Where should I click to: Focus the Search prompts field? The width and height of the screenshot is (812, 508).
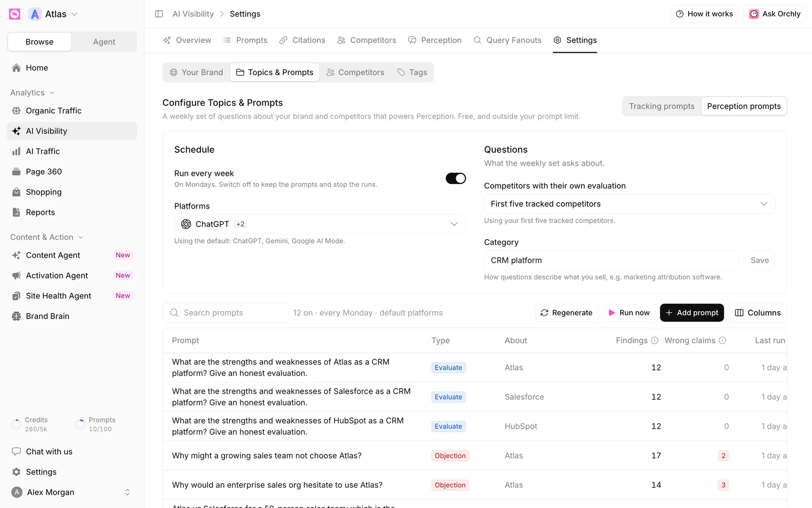226,313
